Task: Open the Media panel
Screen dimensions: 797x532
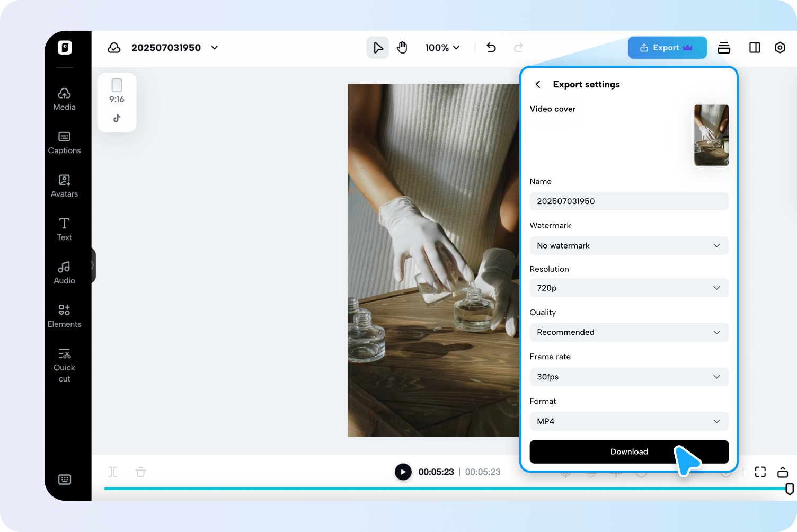Action: tap(64, 100)
